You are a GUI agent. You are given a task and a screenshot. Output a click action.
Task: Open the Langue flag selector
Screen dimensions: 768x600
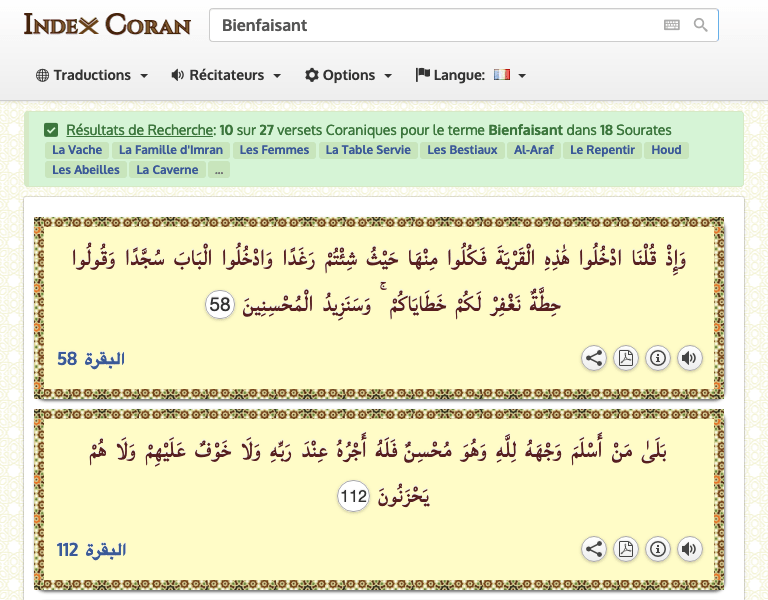470,75
